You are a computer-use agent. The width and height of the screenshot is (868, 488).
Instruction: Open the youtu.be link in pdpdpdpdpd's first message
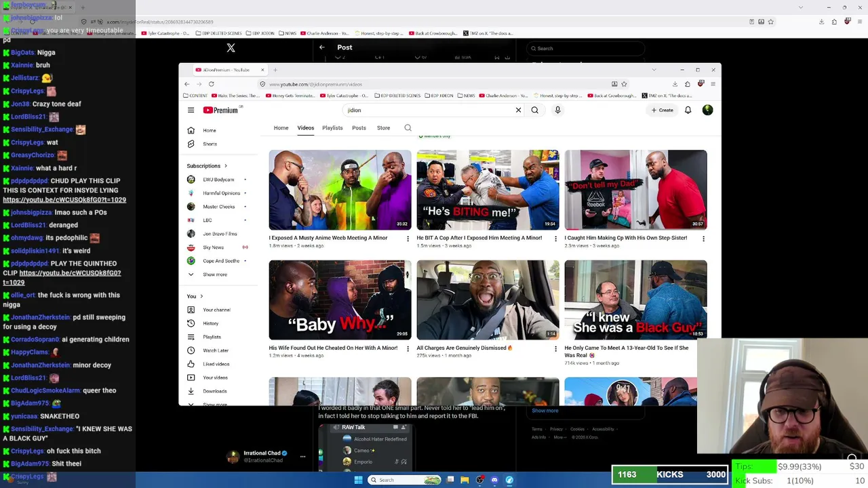(64, 200)
